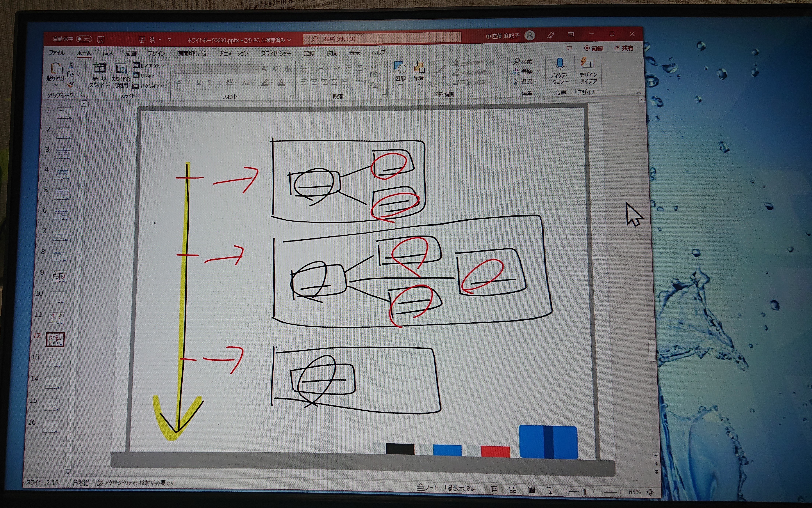Select slide 9 thumbnail
This screenshot has height=508, width=812.
(x=58, y=276)
